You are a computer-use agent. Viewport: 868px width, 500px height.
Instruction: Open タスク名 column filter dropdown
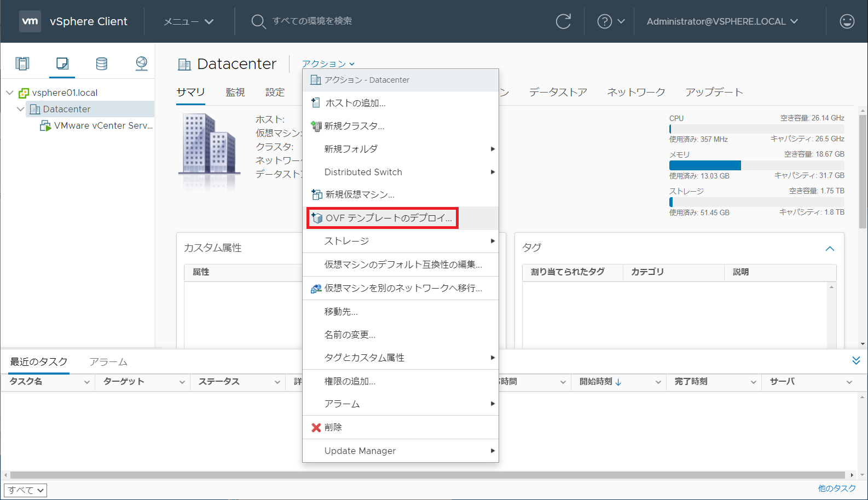[x=86, y=382]
